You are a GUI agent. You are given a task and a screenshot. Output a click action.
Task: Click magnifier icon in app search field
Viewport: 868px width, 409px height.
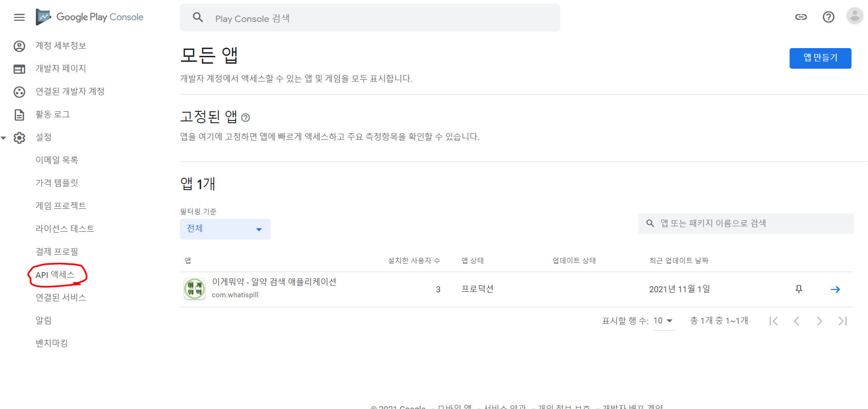[650, 224]
